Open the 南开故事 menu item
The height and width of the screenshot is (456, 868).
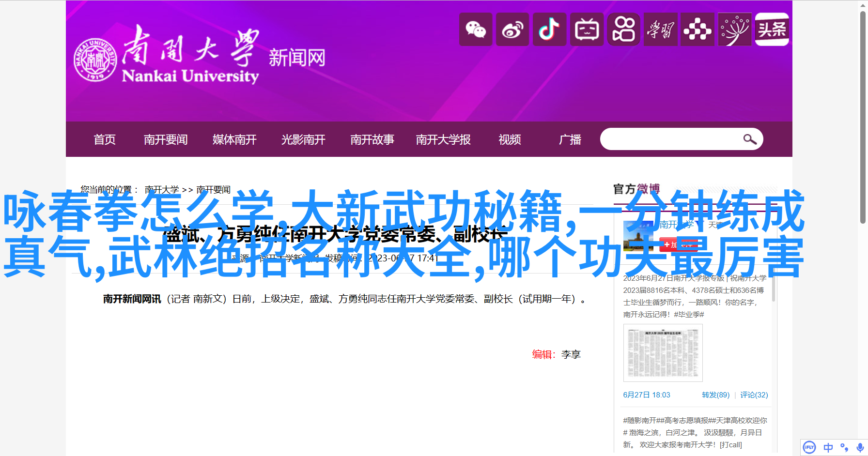click(372, 139)
